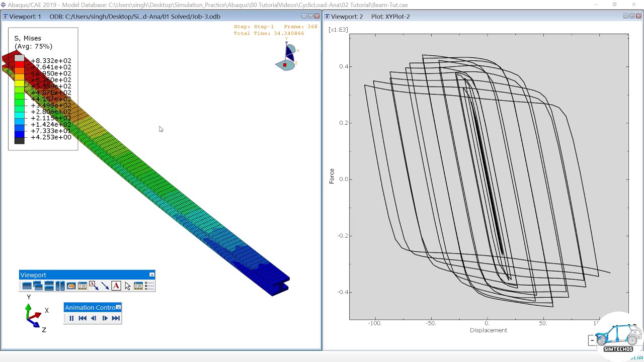
Task: Select the Total Time: 34.340866 text
Action: (269, 34)
